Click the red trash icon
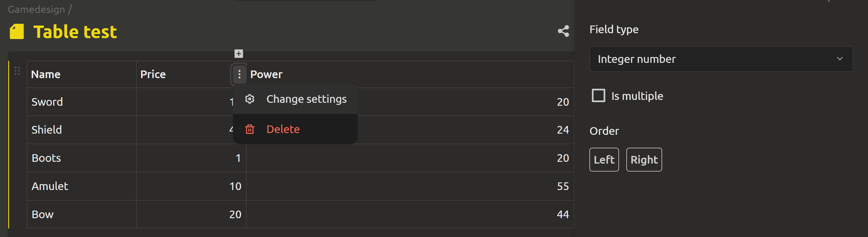Image resolution: width=868 pixels, height=237 pixels. [250, 129]
